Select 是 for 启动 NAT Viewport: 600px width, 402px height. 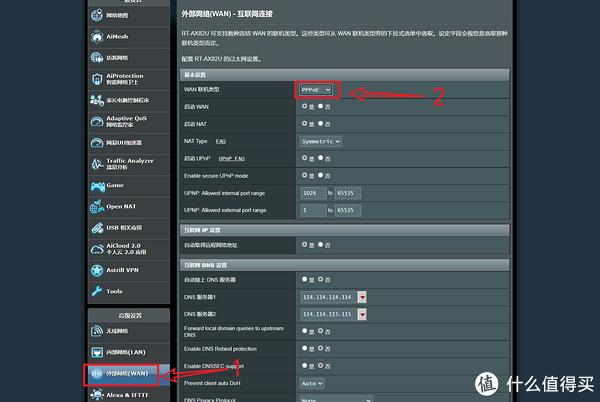click(x=305, y=124)
